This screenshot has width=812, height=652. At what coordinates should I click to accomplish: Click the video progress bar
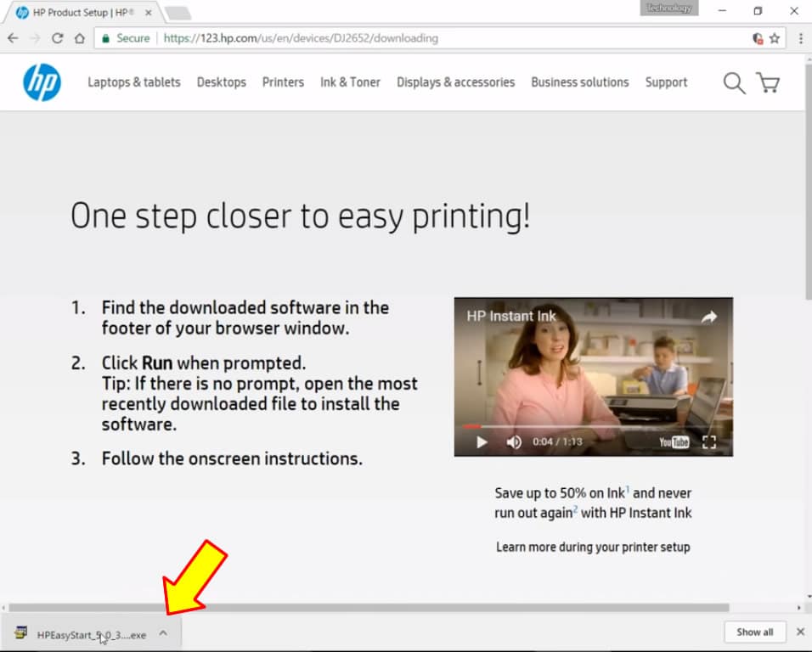pos(593,426)
